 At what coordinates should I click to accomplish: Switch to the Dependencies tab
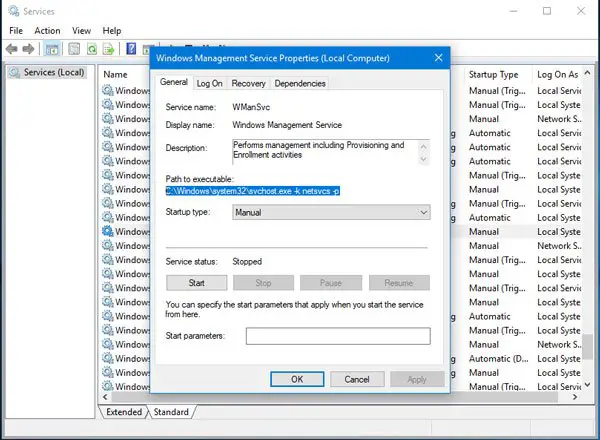click(300, 83)
